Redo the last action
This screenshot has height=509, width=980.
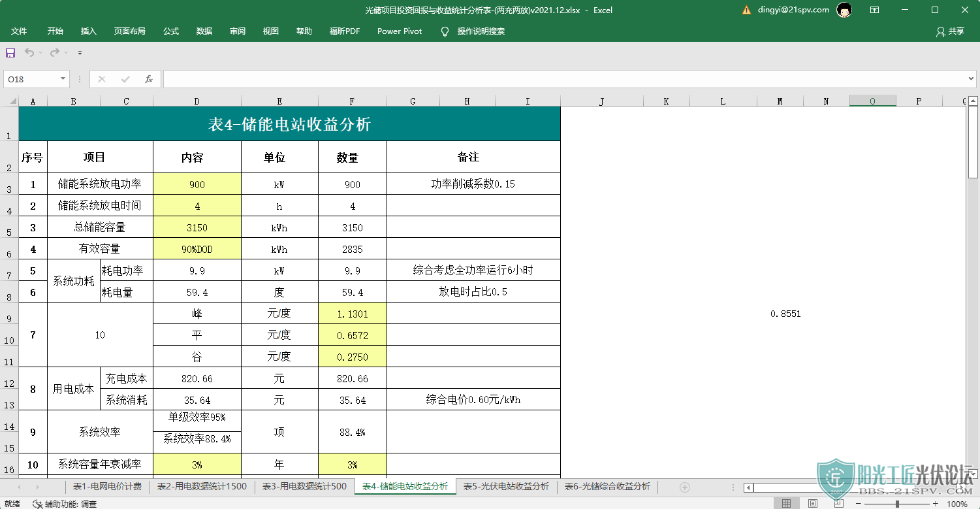tap(55, 52)
